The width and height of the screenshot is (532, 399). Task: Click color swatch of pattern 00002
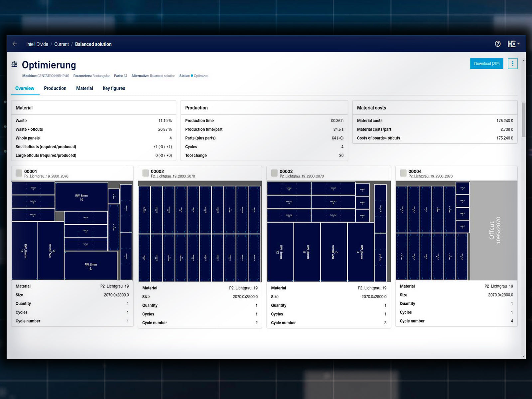(x=146, y=173)
